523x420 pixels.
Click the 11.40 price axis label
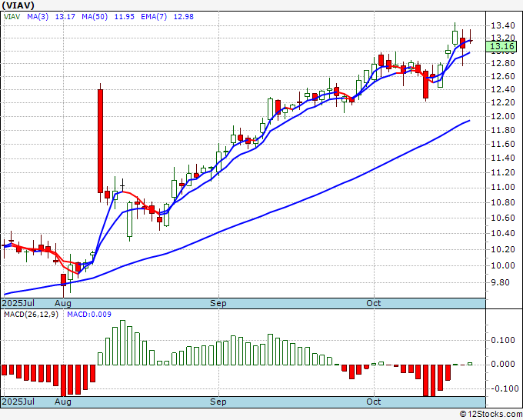pyautogui.click(x=503, y=158)
